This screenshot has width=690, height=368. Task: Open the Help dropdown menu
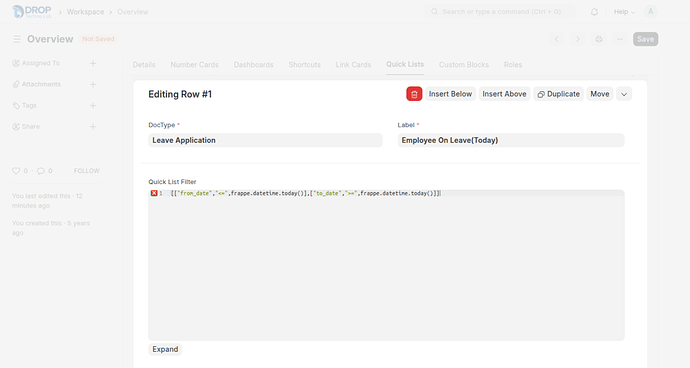click(x=624, y=12)
